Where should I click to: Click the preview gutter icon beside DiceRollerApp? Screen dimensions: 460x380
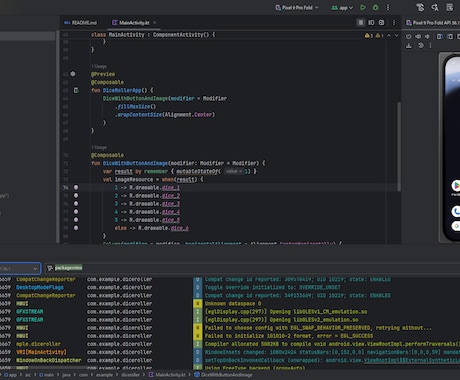(x=76, y=90)
